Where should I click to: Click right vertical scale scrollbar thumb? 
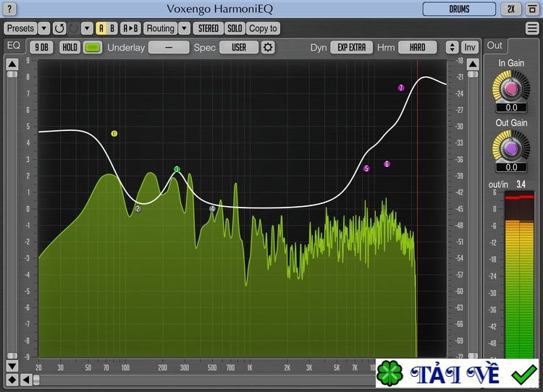(x=473, y=74)
